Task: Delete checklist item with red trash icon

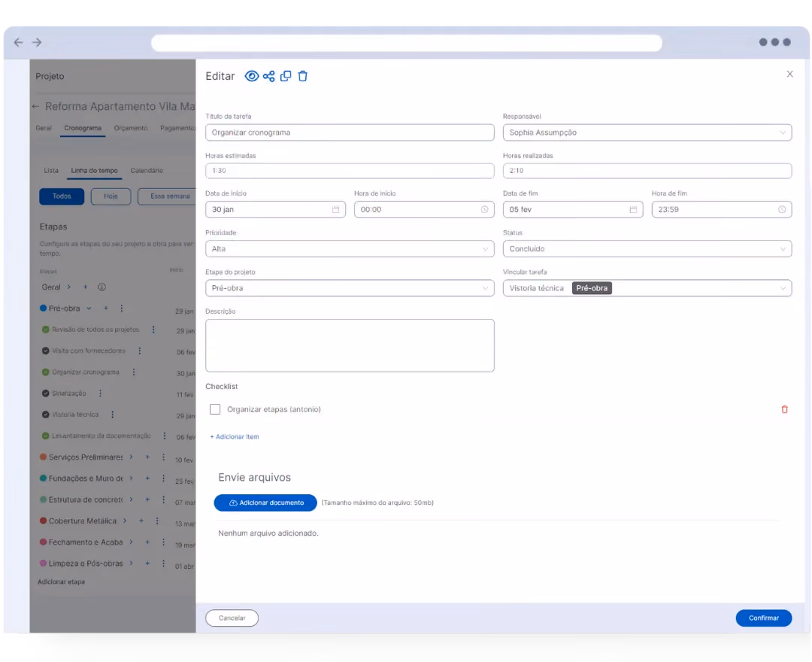Action: (x=784, y=409)
